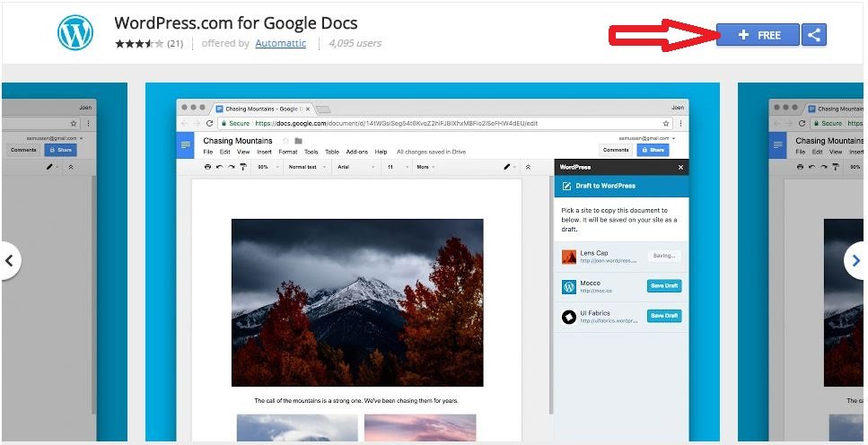868x445 pixels.
Task: Open the View menu in the center preview
Action: coord(243,152)
